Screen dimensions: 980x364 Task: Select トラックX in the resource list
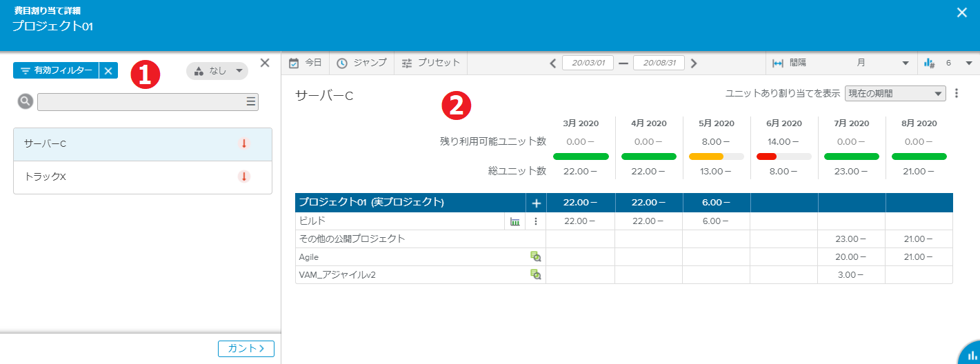click(x=142, y=177)
